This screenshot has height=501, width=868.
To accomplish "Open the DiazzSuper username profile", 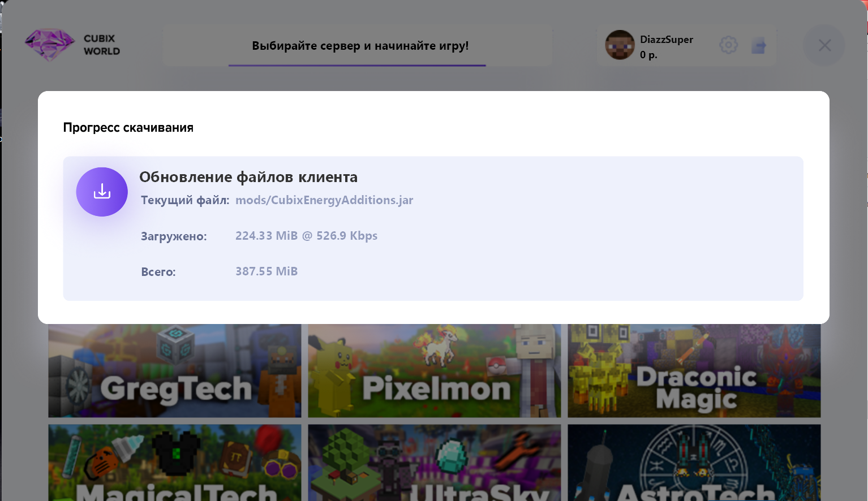I will (666, 40).
